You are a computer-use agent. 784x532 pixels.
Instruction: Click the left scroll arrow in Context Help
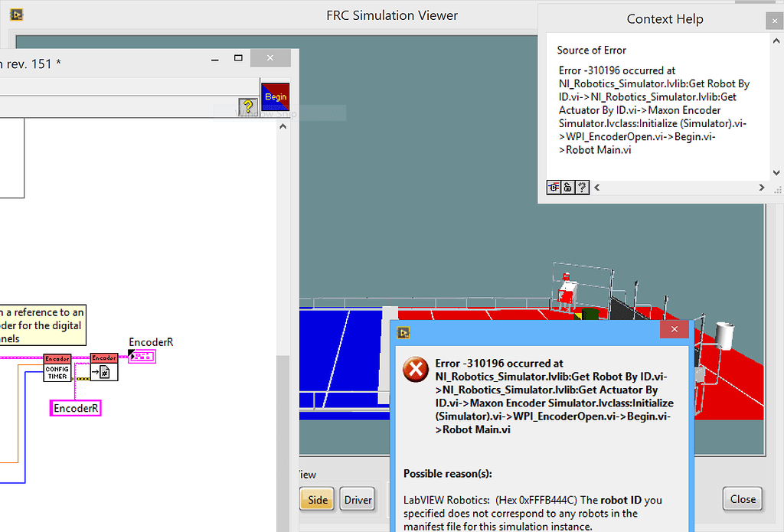(596, 187)
